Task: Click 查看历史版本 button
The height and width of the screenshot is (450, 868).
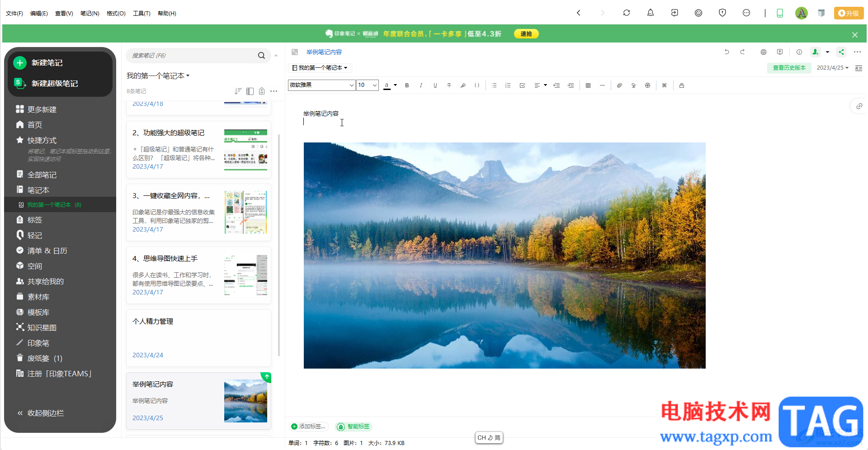Action: click(x=789, y=68)
